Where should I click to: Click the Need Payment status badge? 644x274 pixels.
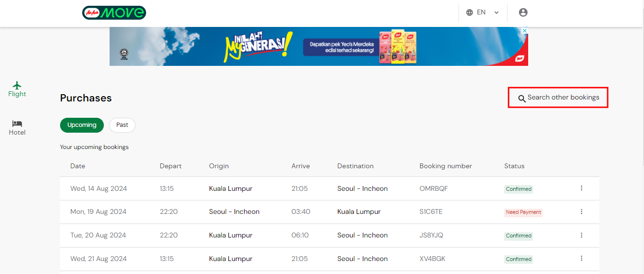523,212
